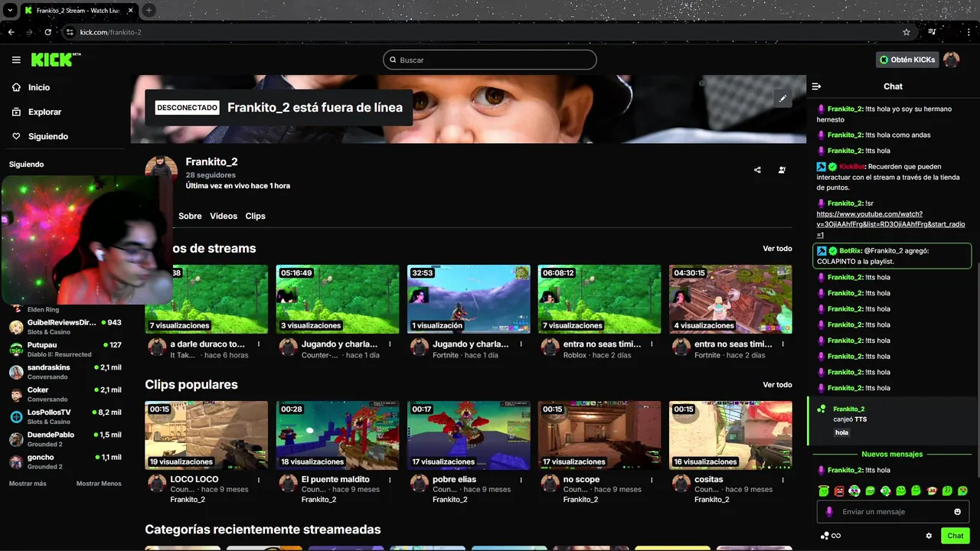Collapse the chat panel icon

pos(816,86)
